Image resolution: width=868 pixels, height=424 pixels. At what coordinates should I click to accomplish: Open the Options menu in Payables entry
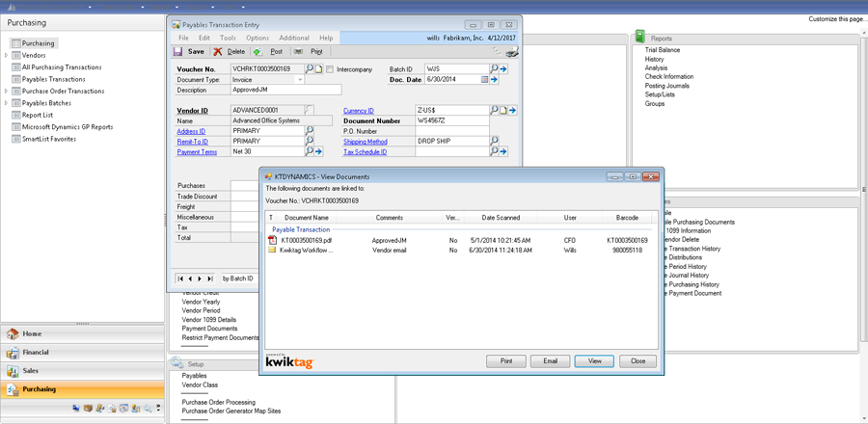click(x=258, y=39)
